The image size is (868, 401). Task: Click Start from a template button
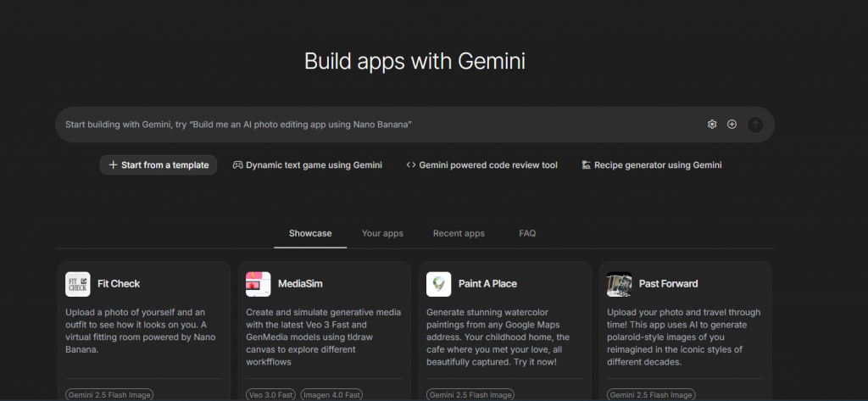pos(159,165)
